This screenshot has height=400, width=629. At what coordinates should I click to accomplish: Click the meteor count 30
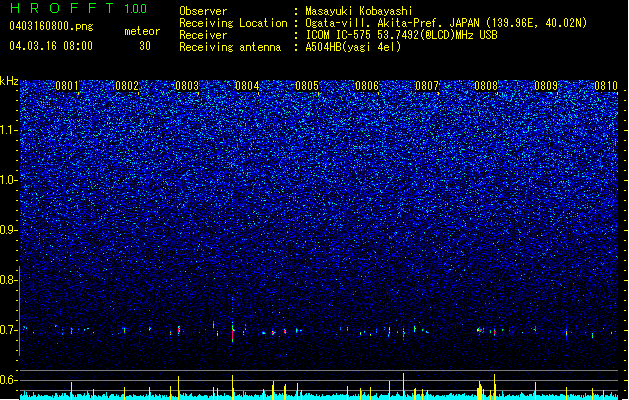click(x=145, y=46)
